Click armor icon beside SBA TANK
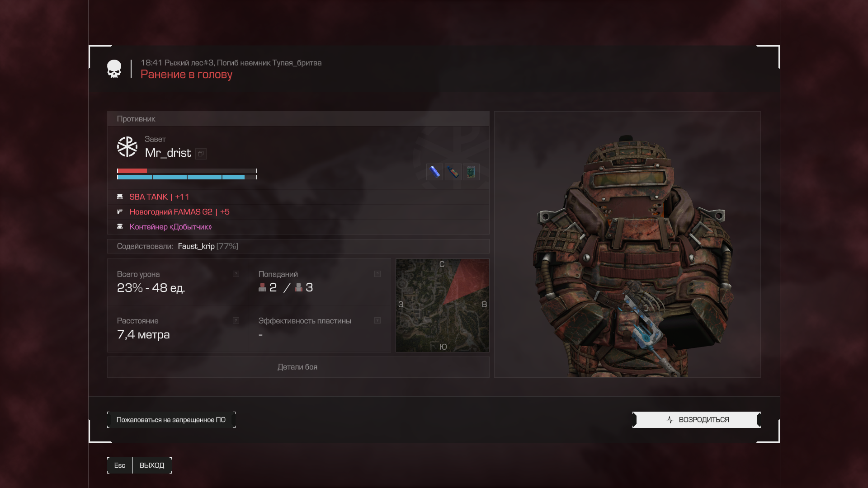This screenshot has width=868, height=488. [120, 197]
